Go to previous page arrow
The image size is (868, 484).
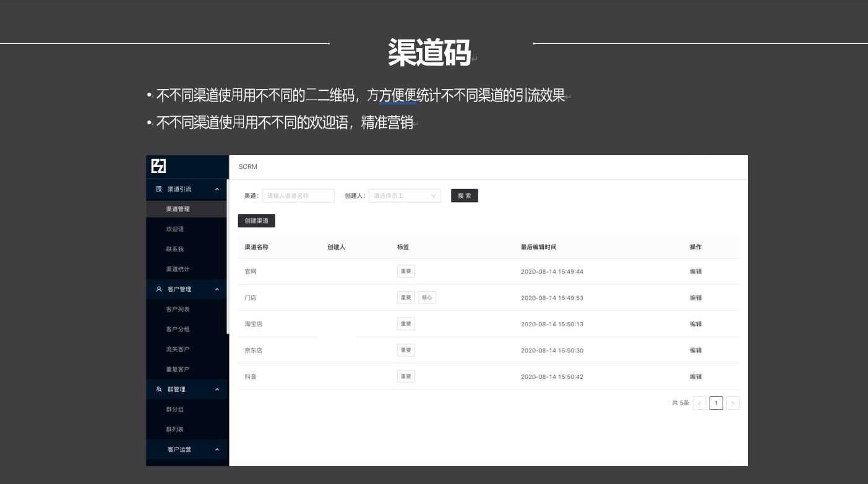click(x=700, y=403)
